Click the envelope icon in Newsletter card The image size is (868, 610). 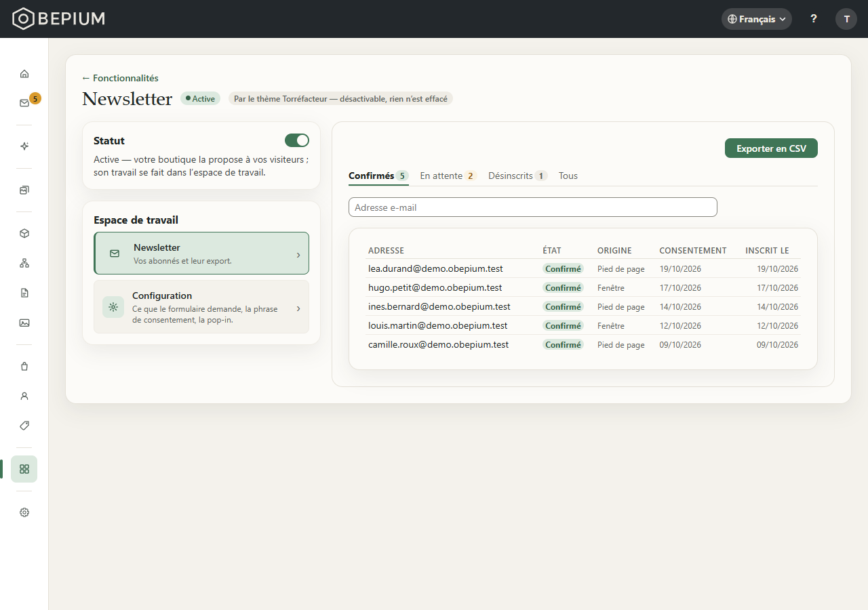[115, 253]
